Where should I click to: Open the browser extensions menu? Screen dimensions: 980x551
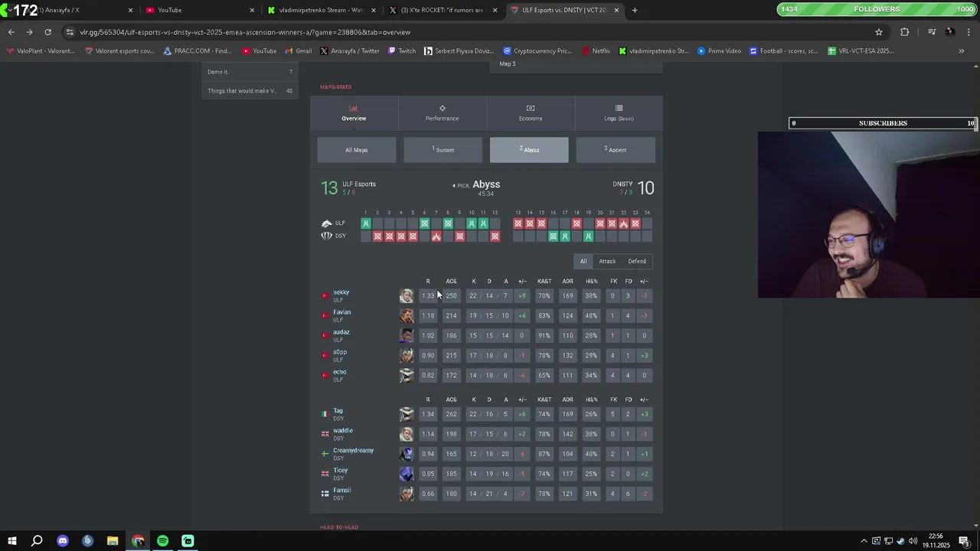point(905,32)
